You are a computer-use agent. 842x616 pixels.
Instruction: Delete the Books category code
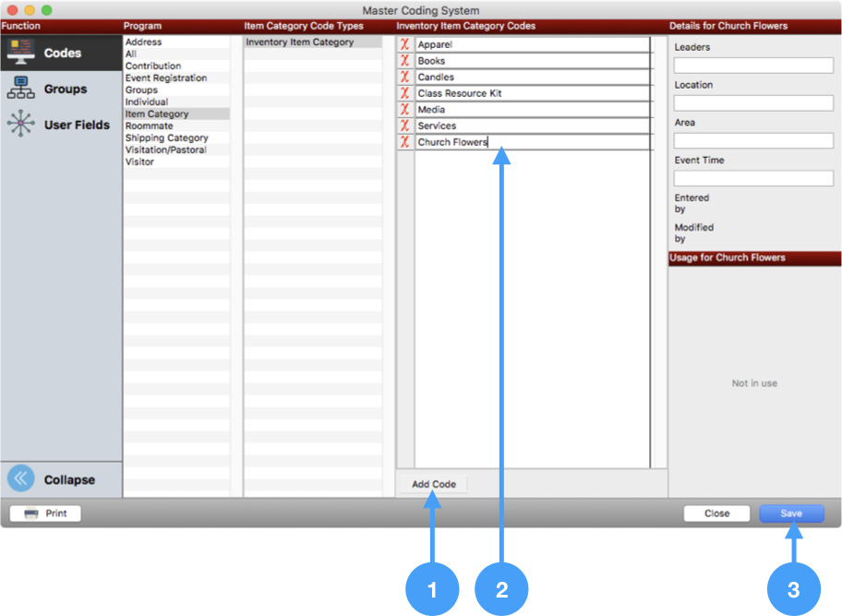(404, 61)
